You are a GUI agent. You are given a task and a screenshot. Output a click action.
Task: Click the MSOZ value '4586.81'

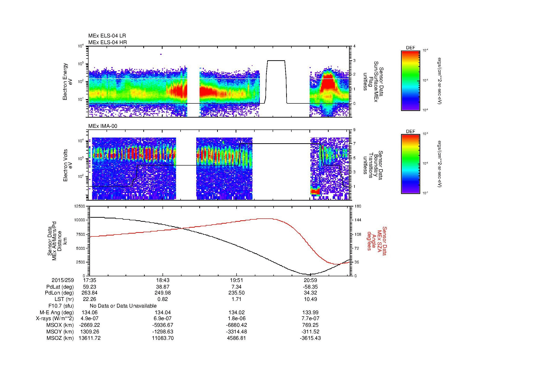click(236, 338)
